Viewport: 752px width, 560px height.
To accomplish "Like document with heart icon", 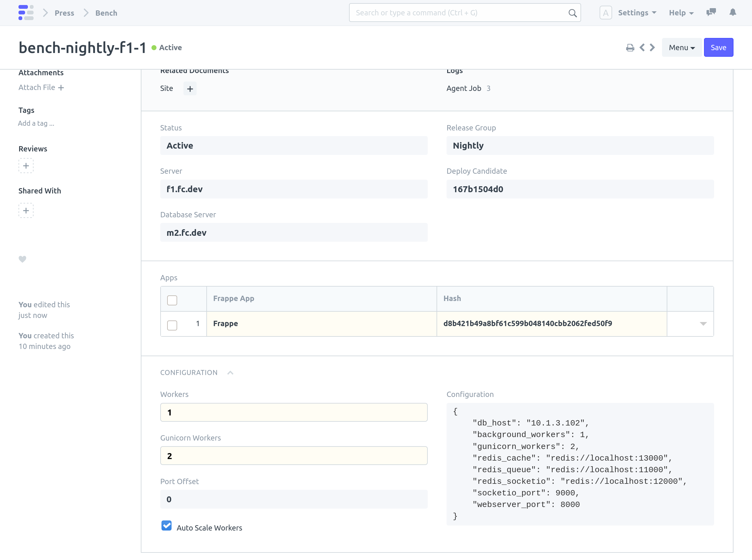I will point(22,259).
